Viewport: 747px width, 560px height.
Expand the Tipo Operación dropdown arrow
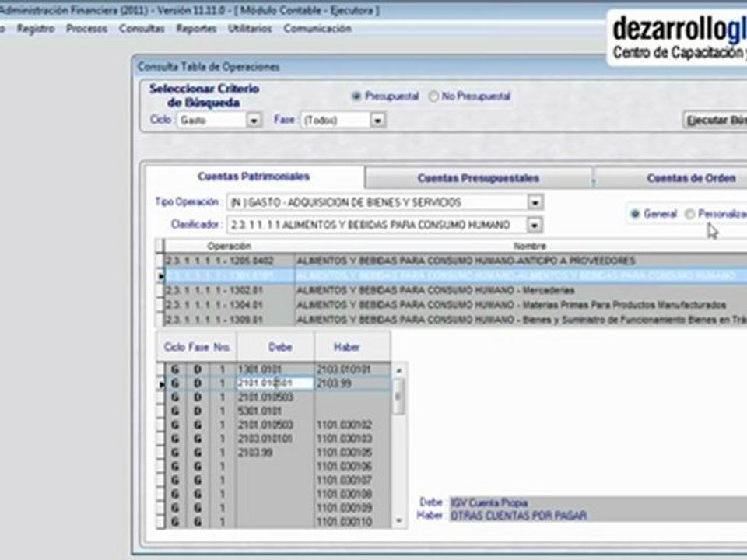[535, 202]
